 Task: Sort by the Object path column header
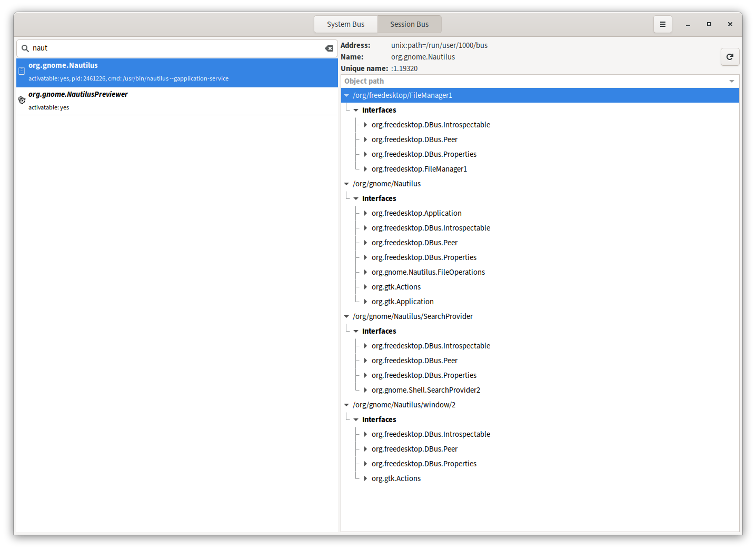coord(540,81)
